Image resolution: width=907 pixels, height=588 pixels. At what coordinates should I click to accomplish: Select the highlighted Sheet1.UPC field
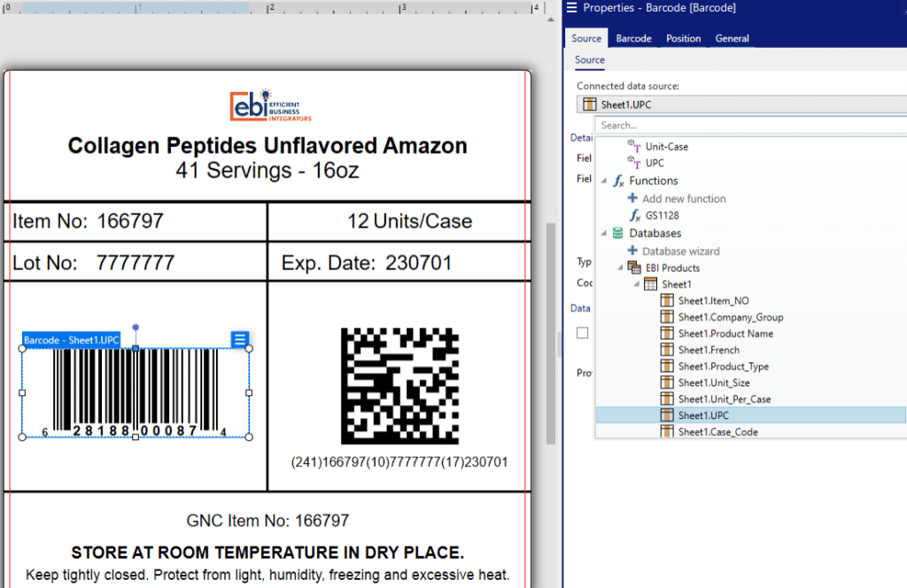point(751,415)
